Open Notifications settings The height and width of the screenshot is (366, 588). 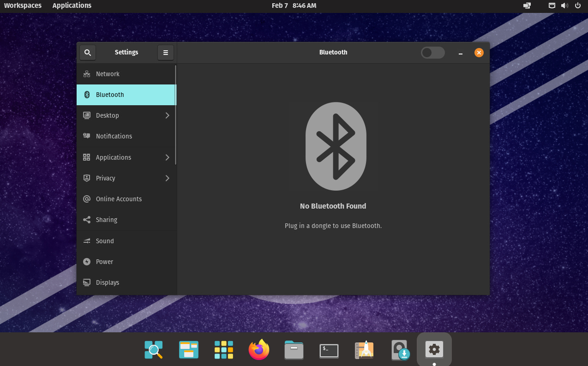point(126,136)
